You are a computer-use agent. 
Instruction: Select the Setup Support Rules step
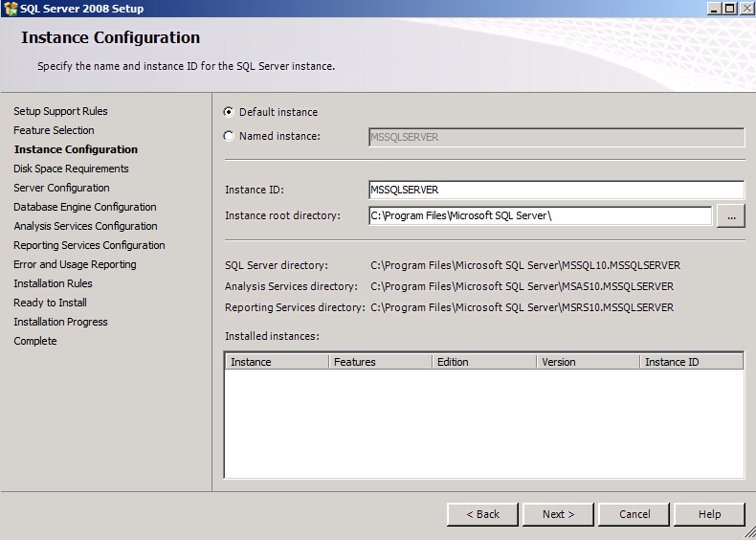coord(60,111)
